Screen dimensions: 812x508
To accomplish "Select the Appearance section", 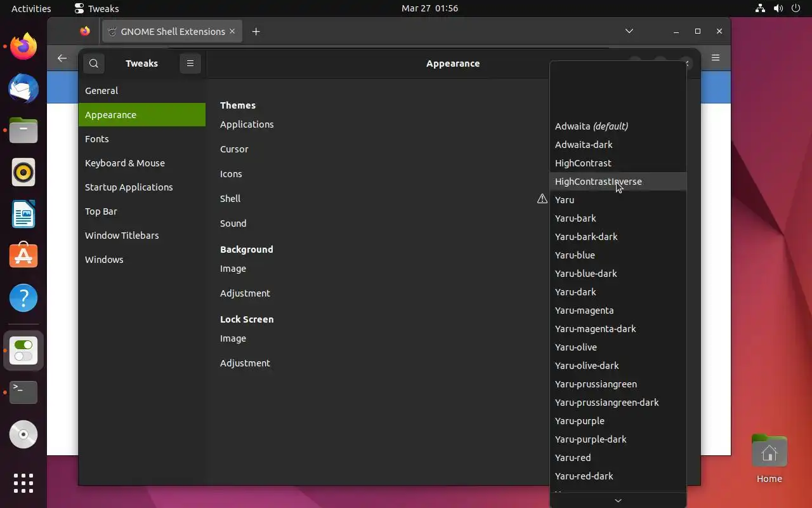I will coord(142,115).
